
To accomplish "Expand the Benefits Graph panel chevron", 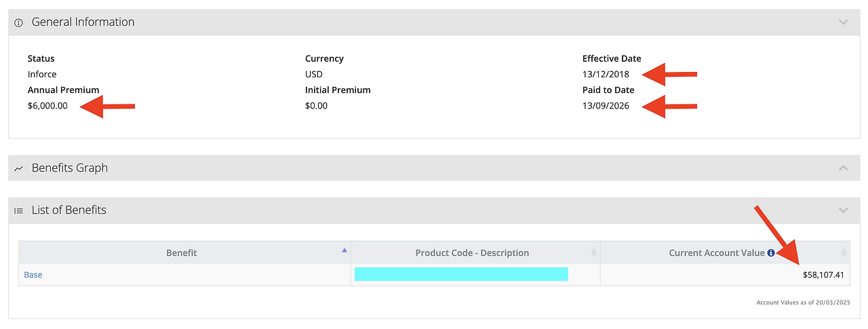I will click(844, 168).
